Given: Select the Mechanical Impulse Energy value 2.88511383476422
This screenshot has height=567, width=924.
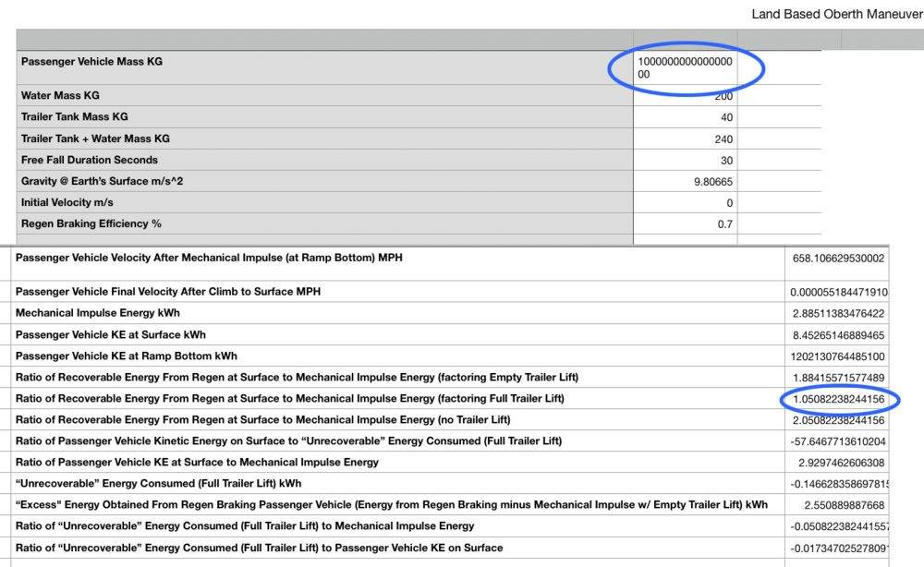Looking at the screenshot, I should [x=838, y=313].
